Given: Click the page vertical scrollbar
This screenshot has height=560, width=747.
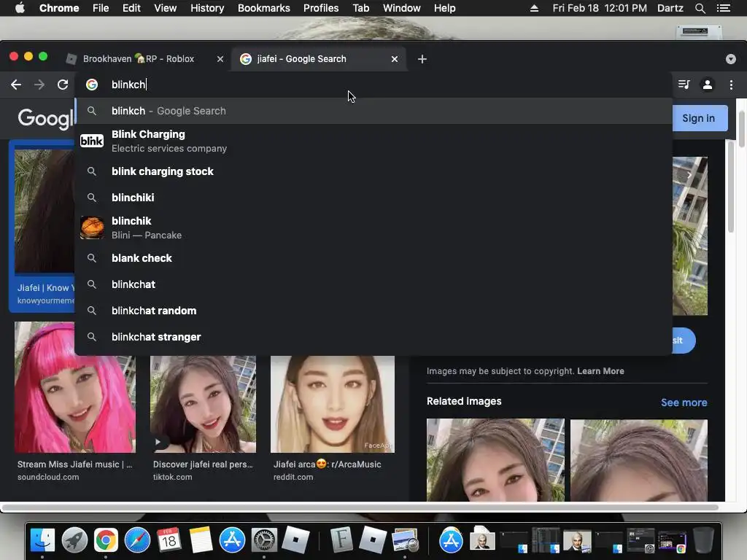Looking at the screenshot, I should [741, 128].
